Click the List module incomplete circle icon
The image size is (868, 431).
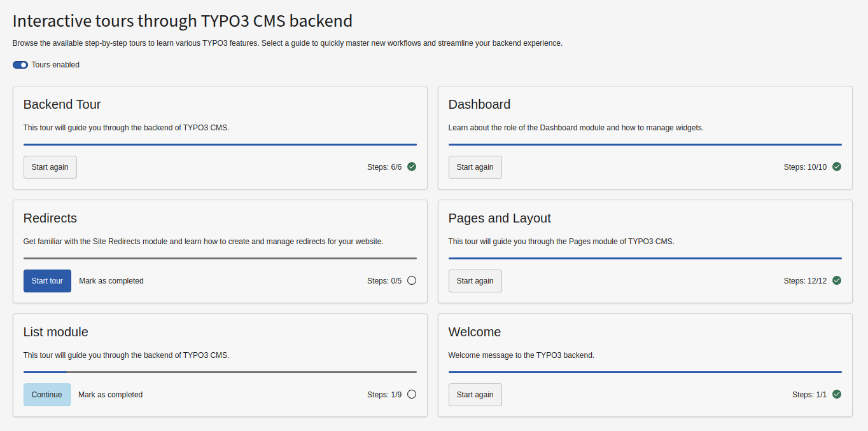(412, 394)
